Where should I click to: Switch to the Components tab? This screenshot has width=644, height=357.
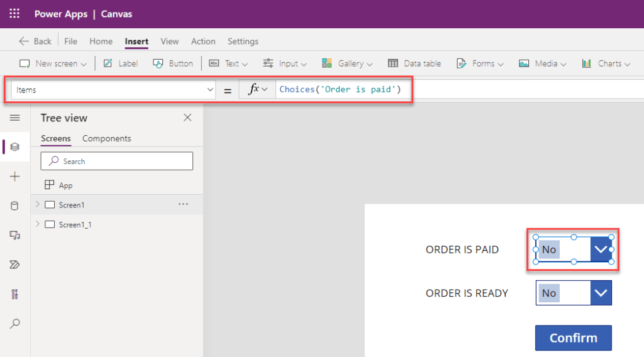click(107, 139)
